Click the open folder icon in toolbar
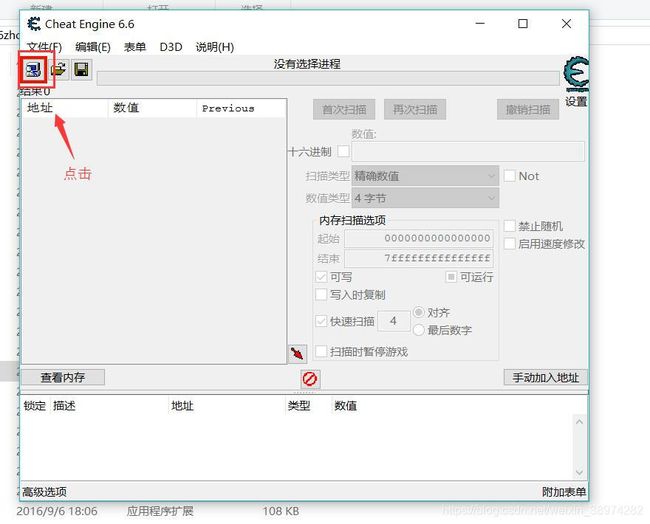This screenshot has width=650, height=524. point(59,70)
